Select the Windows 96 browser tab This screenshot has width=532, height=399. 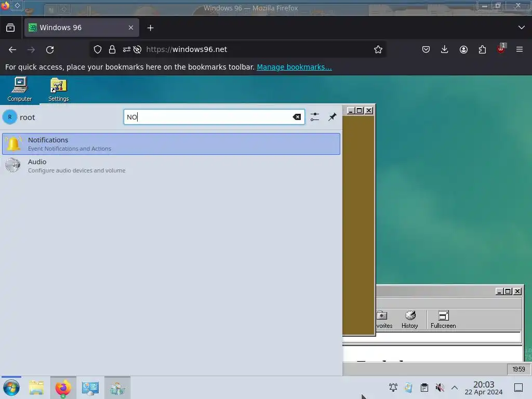(82, 28)
